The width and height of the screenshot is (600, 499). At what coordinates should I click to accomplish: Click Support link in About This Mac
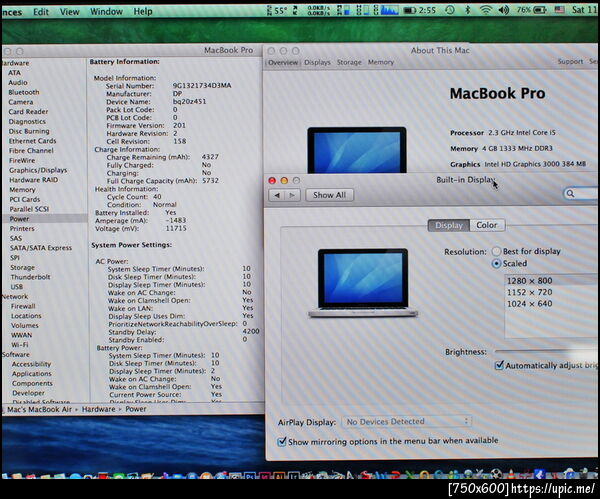tap(570, 61)
